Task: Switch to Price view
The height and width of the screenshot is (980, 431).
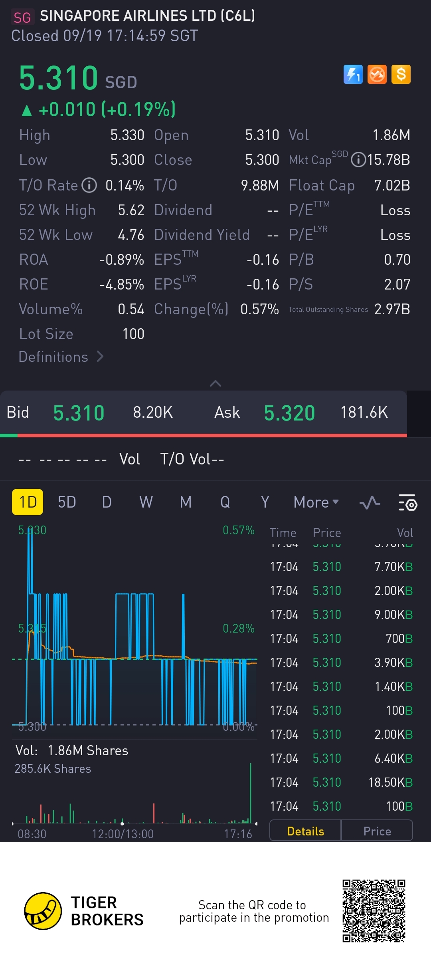Action: pyautogui.click(x=377, y=831)
